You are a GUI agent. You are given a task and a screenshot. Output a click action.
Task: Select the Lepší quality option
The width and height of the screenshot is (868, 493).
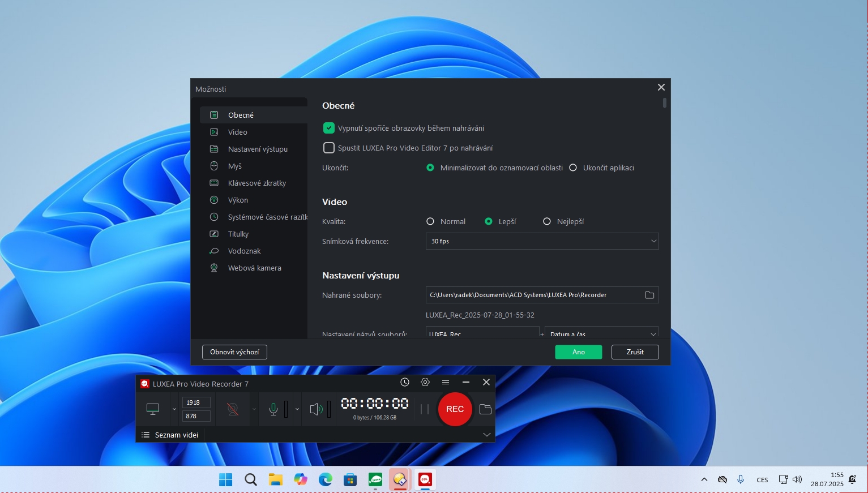point(489,221)
